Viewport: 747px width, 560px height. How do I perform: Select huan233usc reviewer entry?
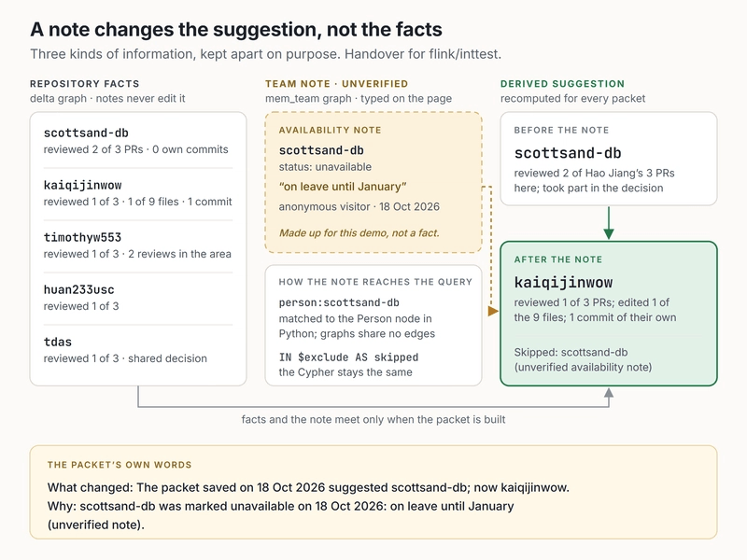[x=138, y=298]
